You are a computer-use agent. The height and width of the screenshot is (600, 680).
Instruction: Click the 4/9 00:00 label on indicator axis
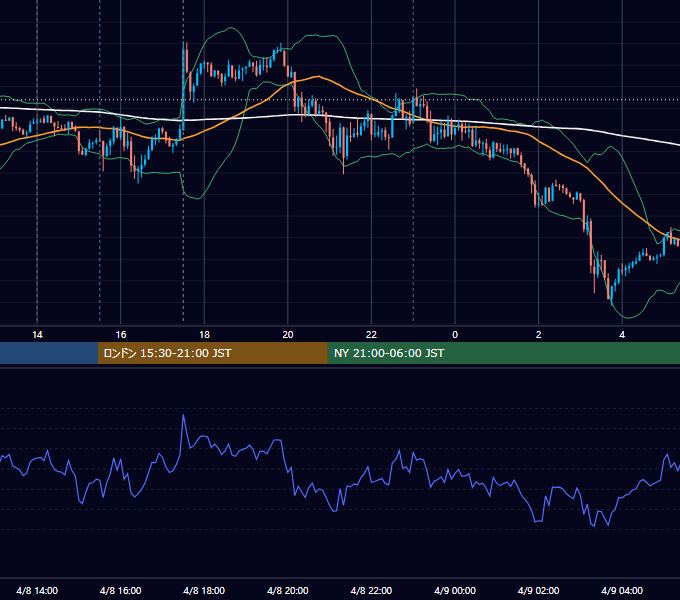(x=455, y=590)
